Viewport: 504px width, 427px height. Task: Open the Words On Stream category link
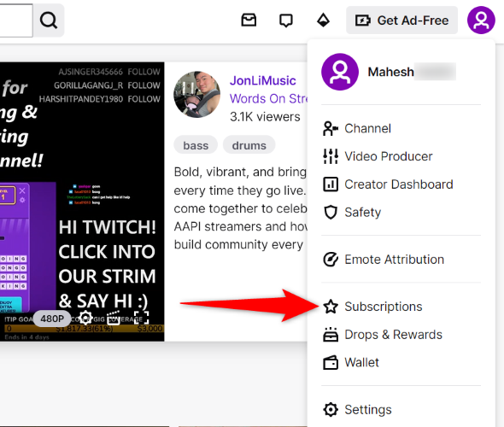[269, 99]
